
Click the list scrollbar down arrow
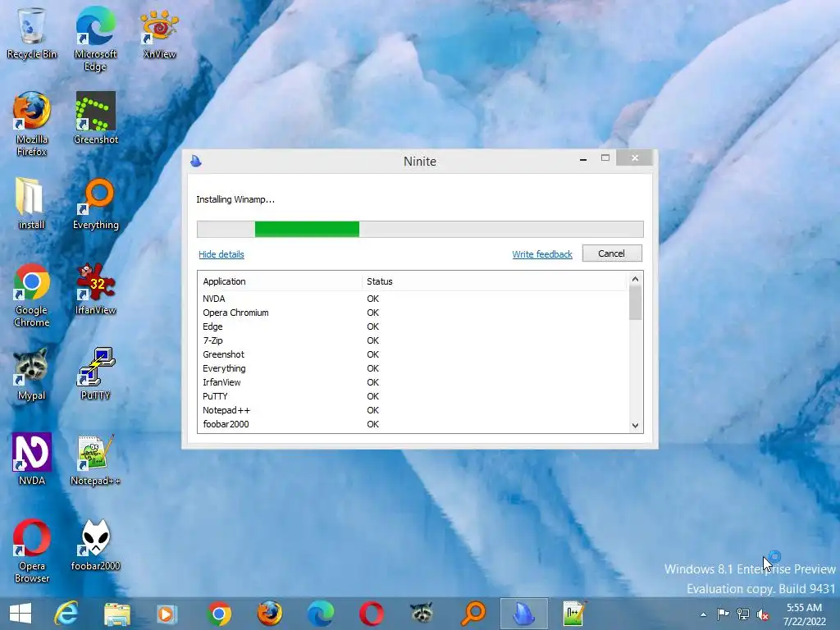click(x=636, y=426)
